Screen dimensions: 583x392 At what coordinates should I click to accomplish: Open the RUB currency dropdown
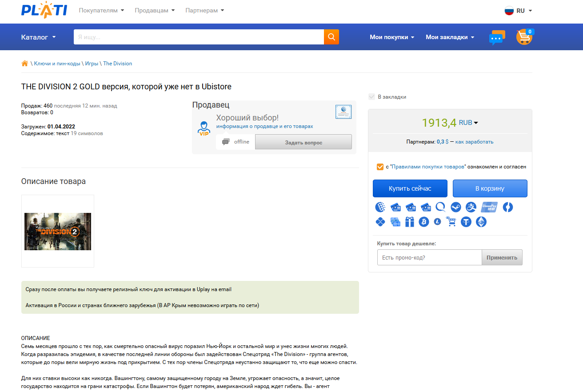(468, 123)
